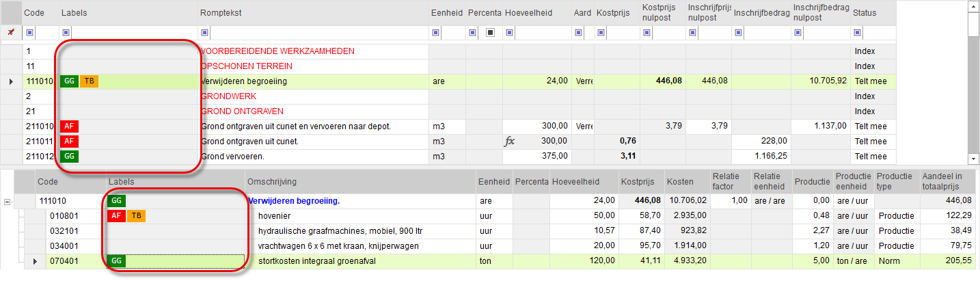Sort by Labels header in top grid

pos(128,13)
